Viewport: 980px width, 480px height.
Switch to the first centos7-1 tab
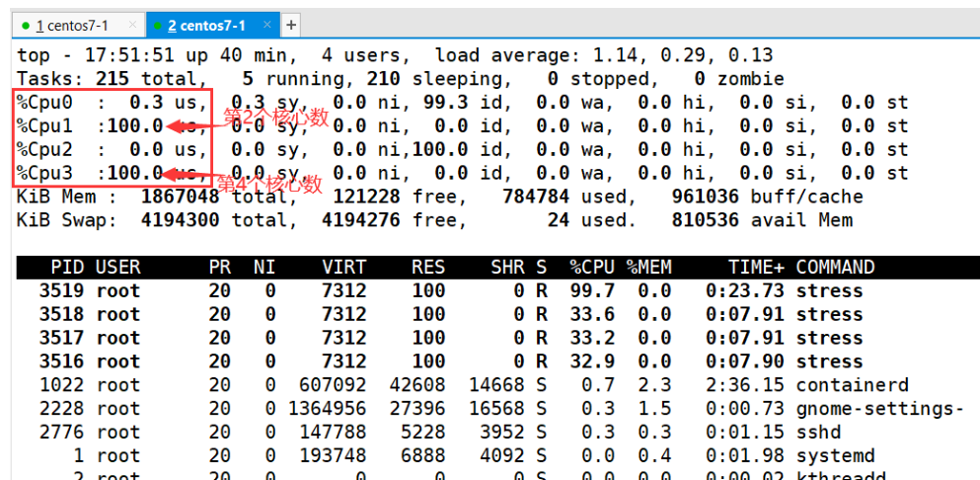pyautogui.click(x=78, y=25)
